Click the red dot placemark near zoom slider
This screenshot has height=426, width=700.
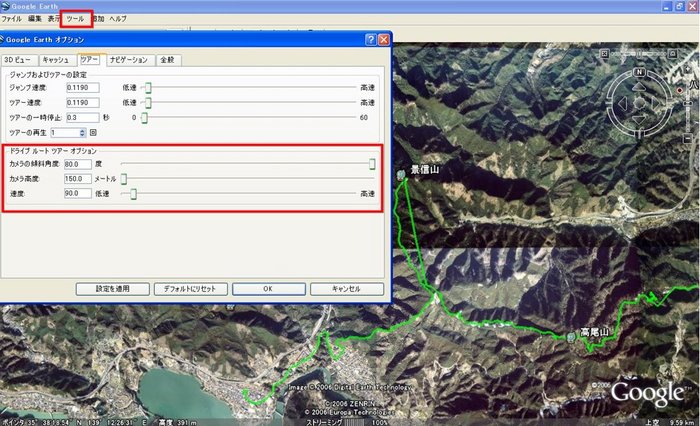coord(679,90)
